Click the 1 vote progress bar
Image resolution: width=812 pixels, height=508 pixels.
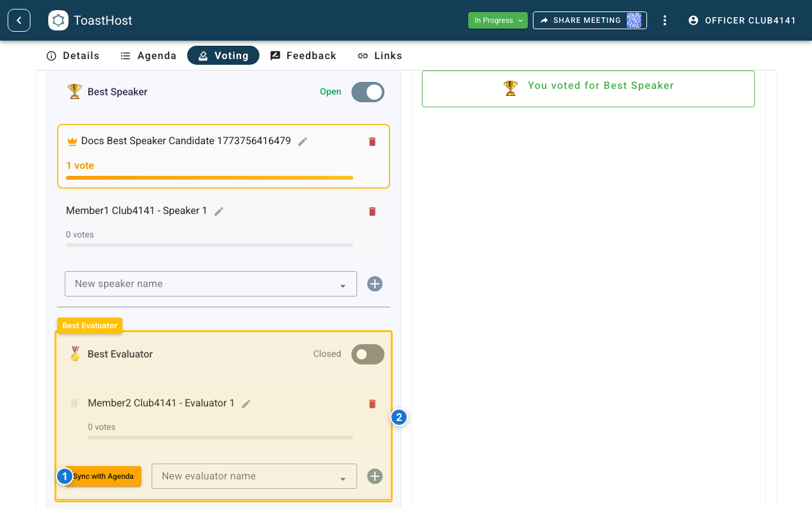point(209,178)
